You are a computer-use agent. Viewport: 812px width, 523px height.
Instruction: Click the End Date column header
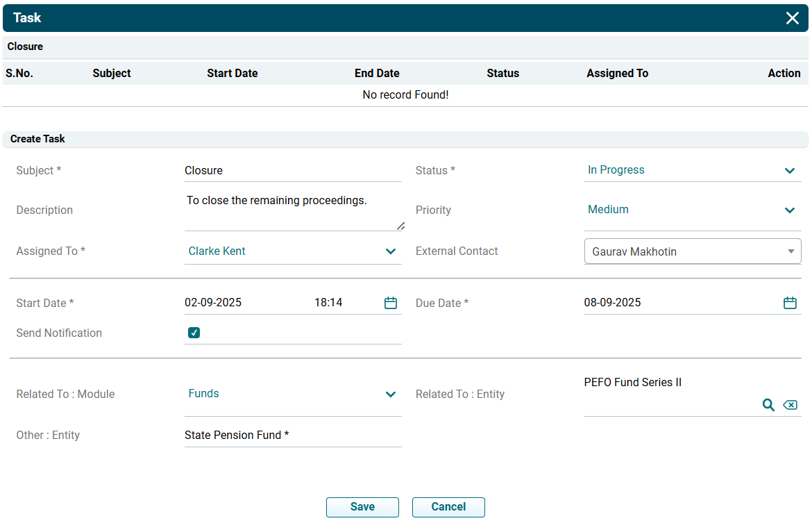coord(377,73)
